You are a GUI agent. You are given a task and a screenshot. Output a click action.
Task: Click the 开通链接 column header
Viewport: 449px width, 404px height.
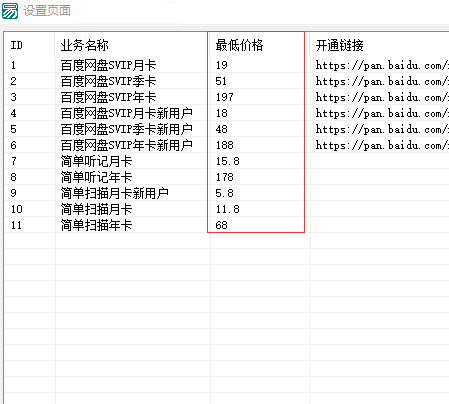[x=379, y=45]
